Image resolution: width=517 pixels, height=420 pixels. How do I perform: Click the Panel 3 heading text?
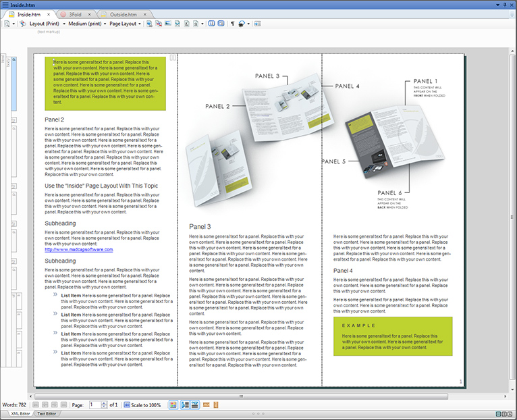[200, 227]
